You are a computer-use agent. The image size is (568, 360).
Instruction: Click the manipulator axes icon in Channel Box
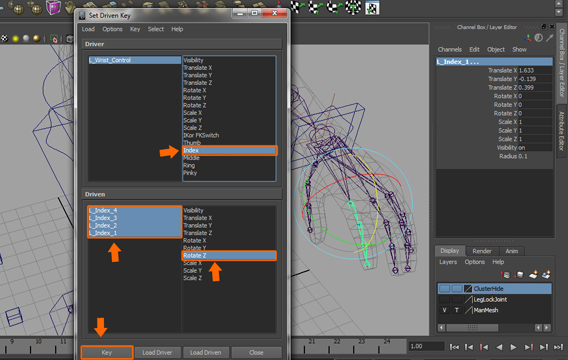pos(528,38)
